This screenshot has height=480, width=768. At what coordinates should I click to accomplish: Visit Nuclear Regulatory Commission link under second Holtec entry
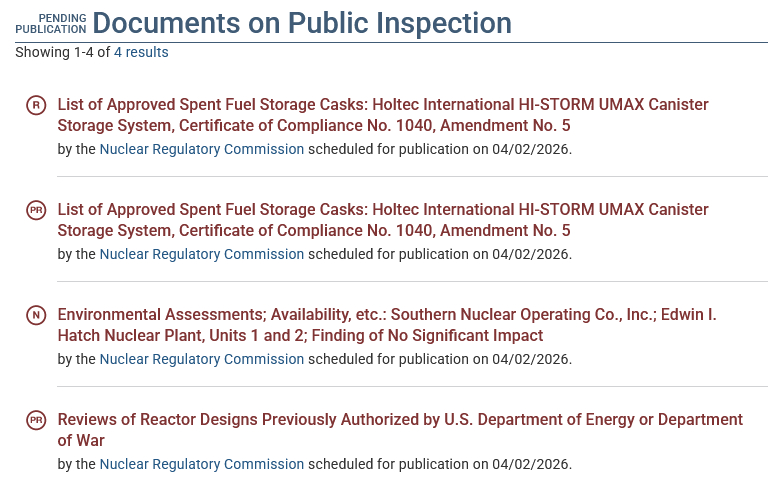coord(201,254)
